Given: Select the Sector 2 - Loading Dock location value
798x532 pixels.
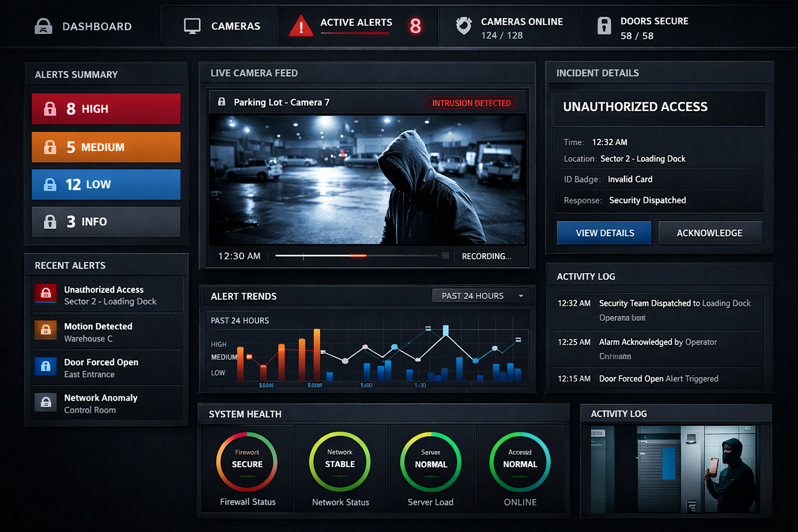Looking at the screenshot, I should (x=643, y=158).
